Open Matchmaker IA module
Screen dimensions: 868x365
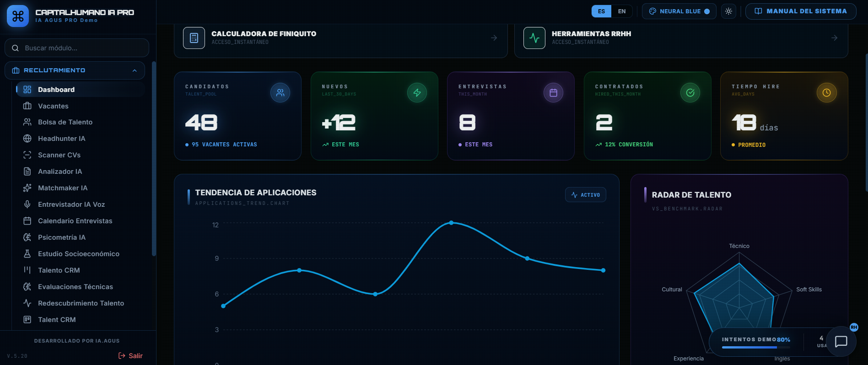(x=81, y=188)
